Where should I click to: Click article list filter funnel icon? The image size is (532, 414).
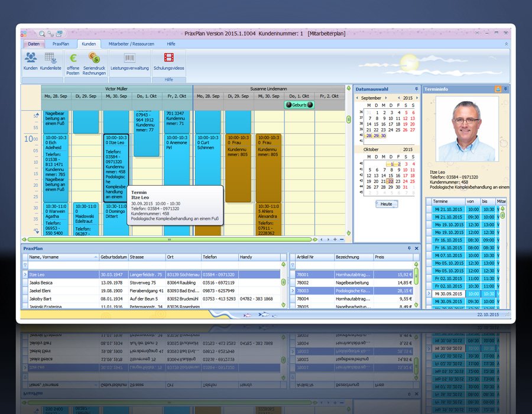(293, 265)
